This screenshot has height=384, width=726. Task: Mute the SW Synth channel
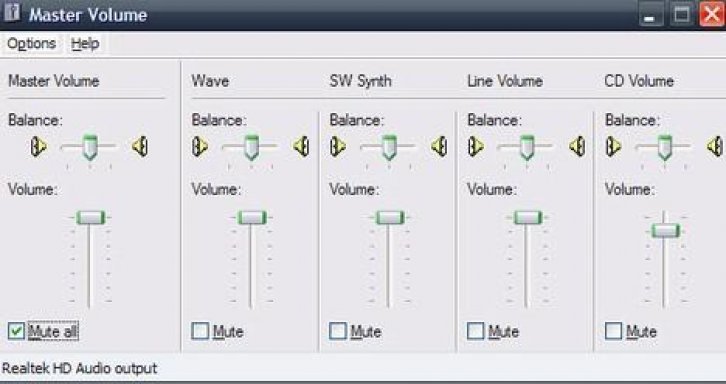(x=338, y=331)
